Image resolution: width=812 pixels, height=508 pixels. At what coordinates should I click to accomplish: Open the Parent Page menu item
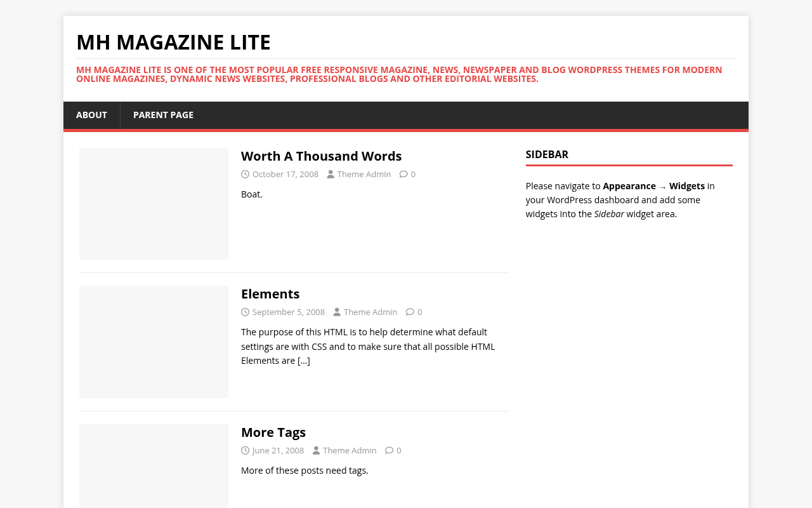pyautogui.click(x=163, y=115)
